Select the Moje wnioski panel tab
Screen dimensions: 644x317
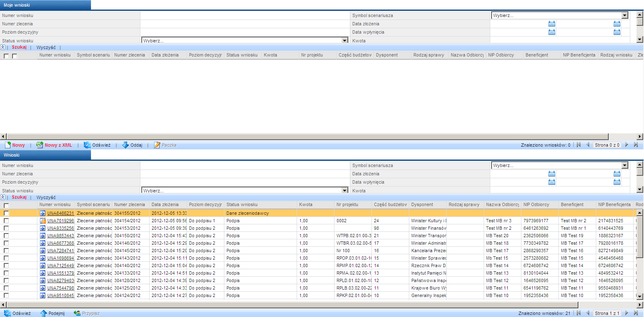tap(45, 5)
